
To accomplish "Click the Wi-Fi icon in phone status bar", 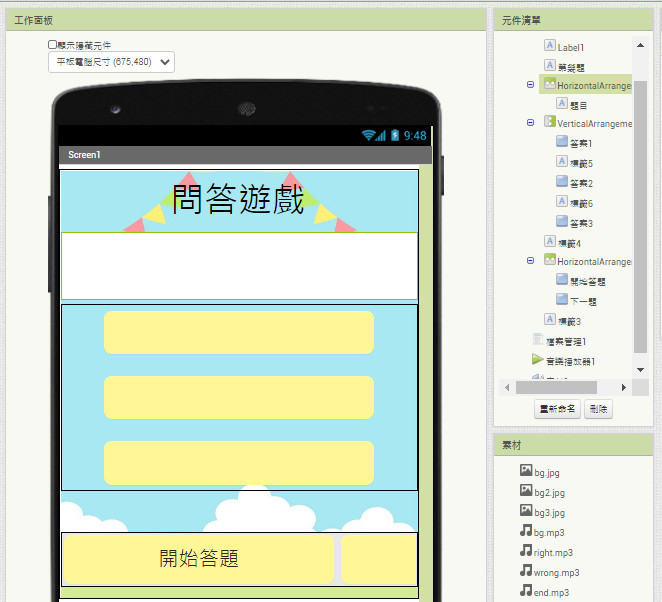I will [x=369, y=135].
